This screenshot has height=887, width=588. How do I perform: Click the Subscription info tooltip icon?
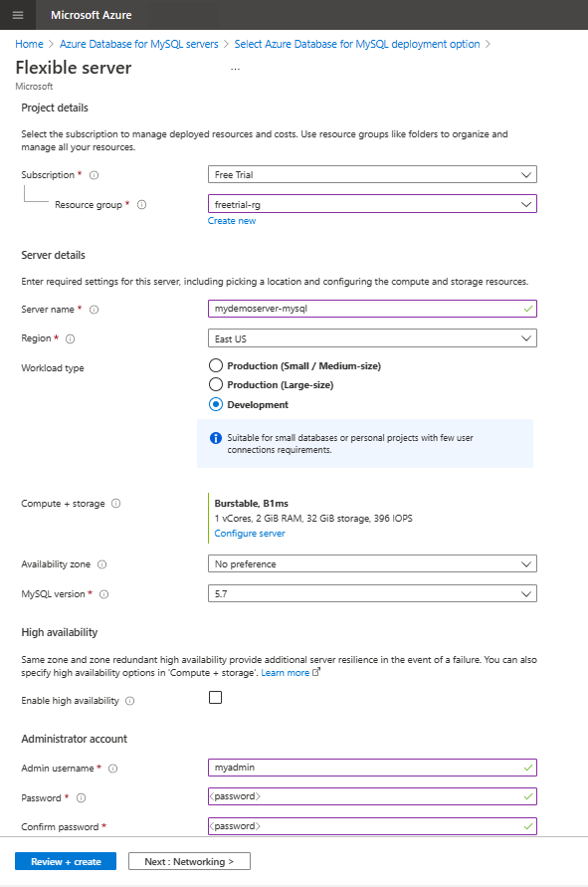(94, 175)
